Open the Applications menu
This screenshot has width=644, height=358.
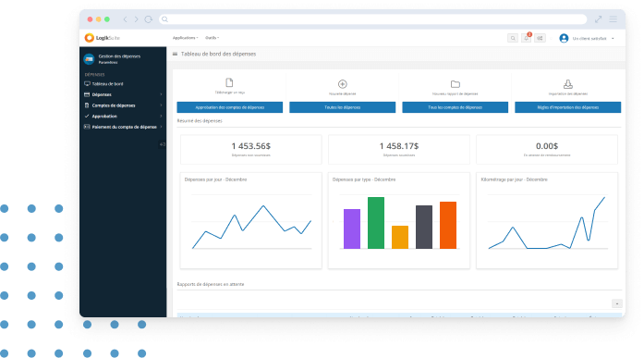(x=185, y=38)
